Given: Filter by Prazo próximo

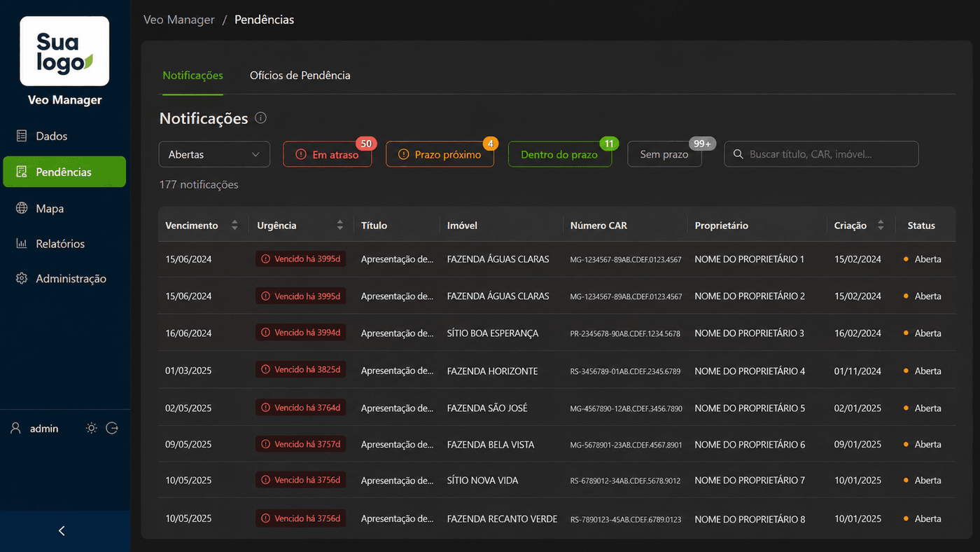Looking at the screenshot, I should pos(440,154).
